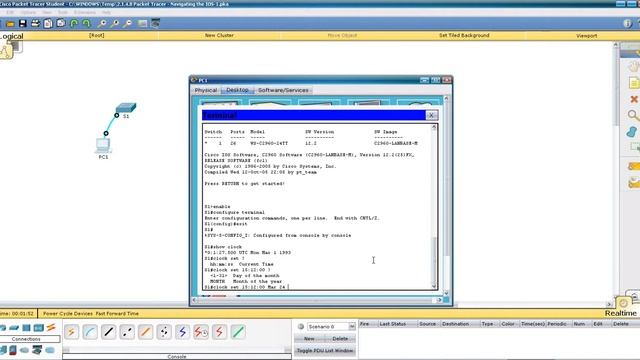Click Power Cycle Devices
Viewport: 640px width, 360px height.
[x=68, y=313]
